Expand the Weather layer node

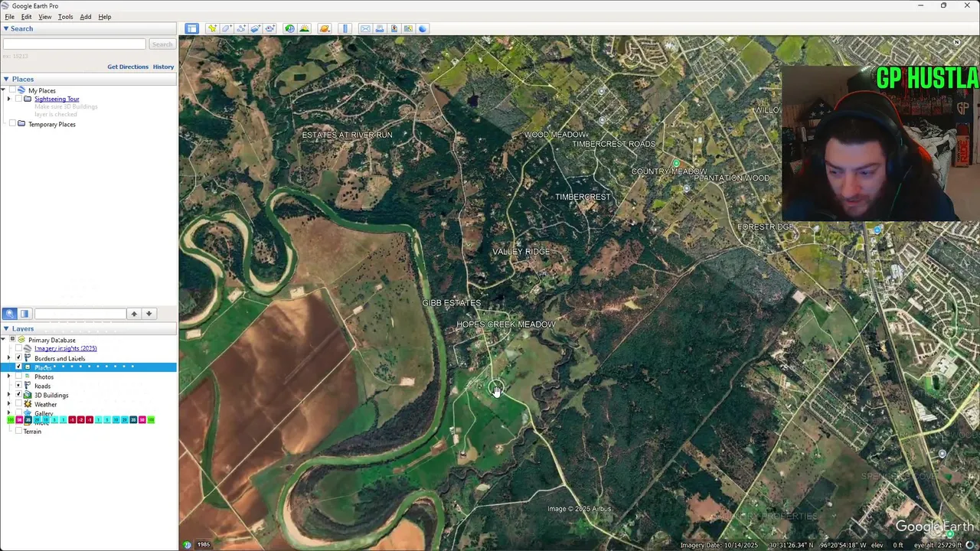point(9,404)
